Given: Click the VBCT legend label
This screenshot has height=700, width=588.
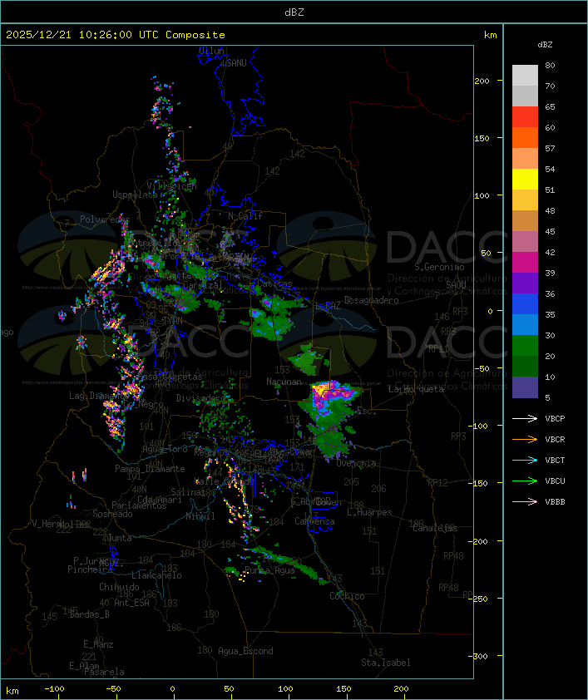Looking at the screenshot, I should click(555, 461).
